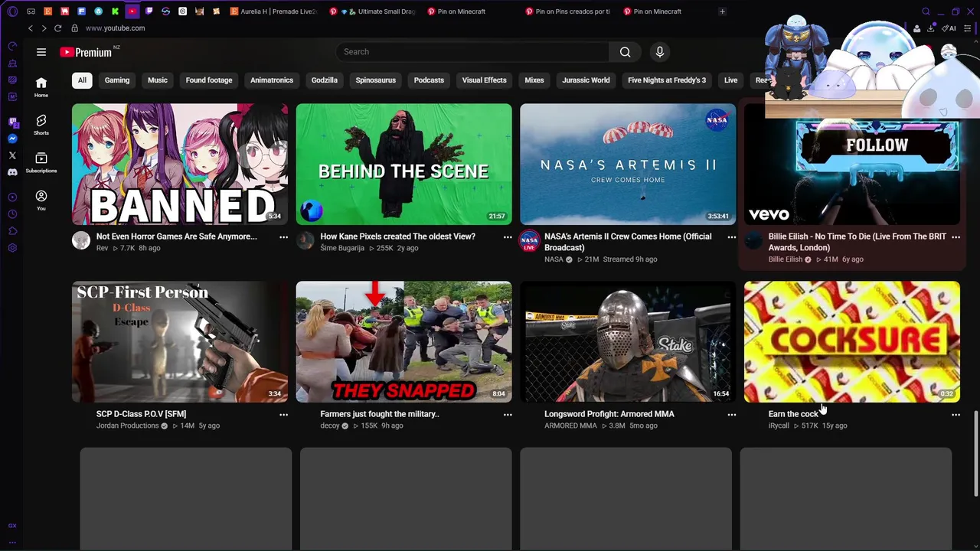Open Messenger in Opera sidebar
This screenshot has width=980, height=551.
[x=12, y=139]
